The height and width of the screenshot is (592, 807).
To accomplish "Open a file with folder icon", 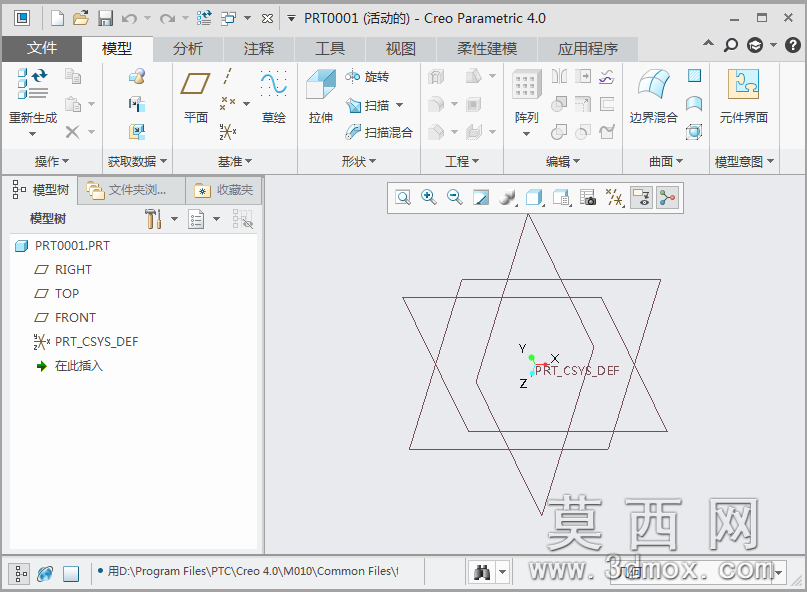I will pos(81,19).
